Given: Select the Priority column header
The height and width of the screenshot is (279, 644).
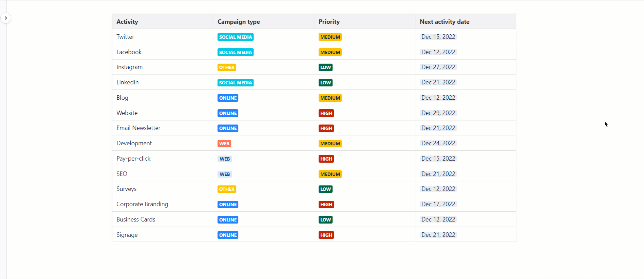Looking at the screenshot, I should point(329,22).
